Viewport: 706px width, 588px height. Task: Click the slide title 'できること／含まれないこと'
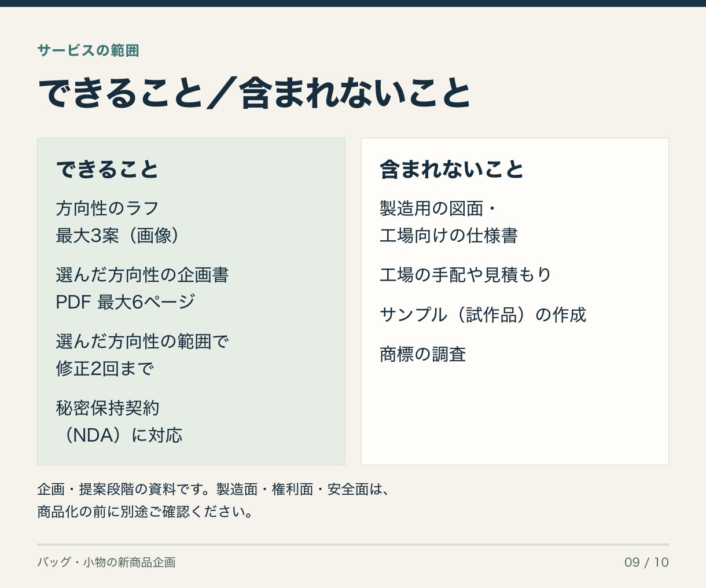point(255,93)
